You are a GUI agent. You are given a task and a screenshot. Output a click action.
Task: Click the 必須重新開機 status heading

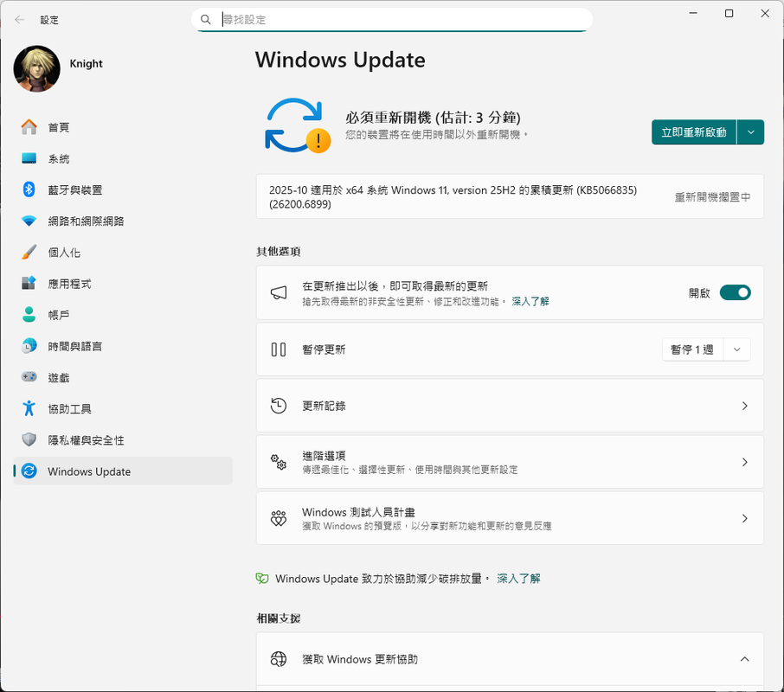[x=433, y=118]
